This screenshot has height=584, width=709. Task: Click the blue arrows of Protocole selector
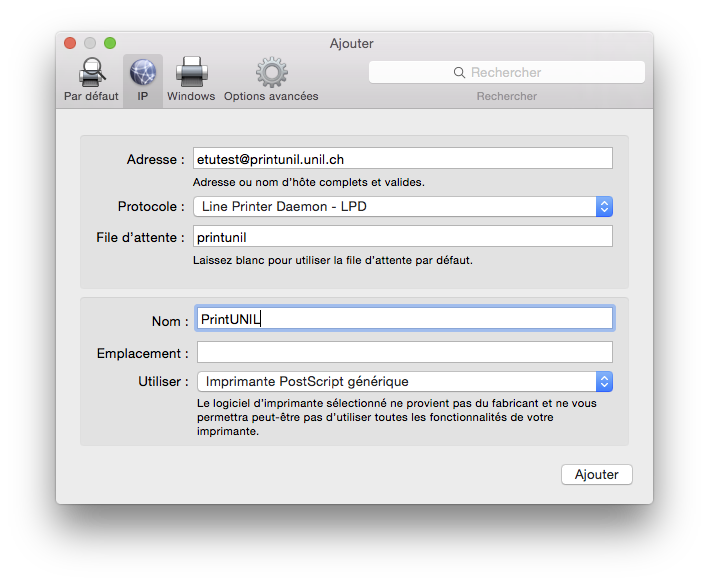604,207
